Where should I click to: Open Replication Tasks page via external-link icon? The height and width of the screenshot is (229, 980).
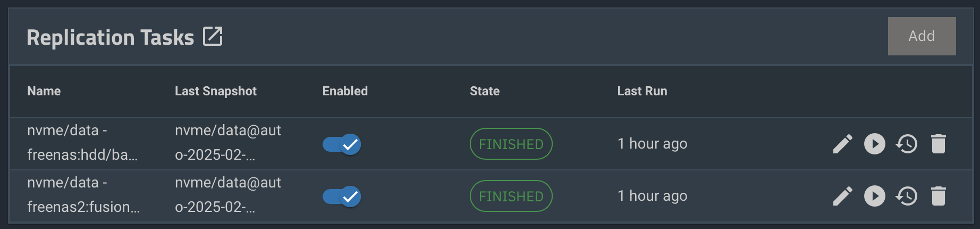pyautogui.click(x=213, y=37)
